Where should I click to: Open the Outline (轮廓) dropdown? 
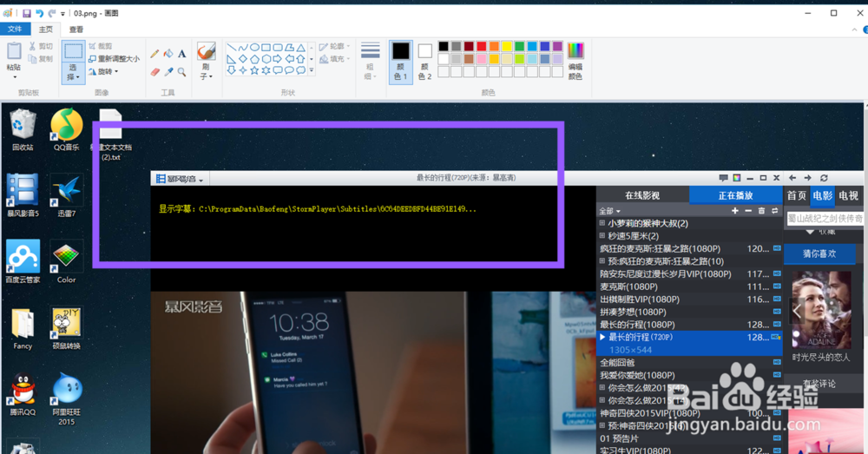pos(335,47)
